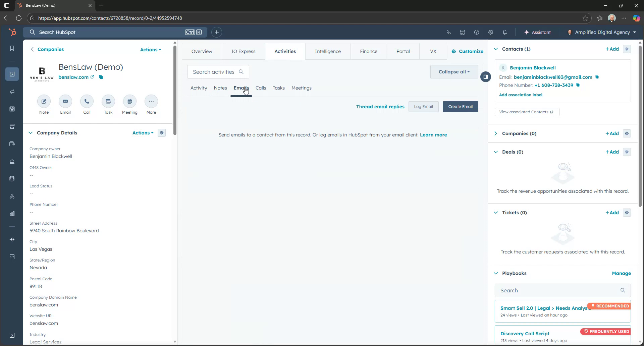Screen dimensions: 644x346
Task: Click Add association label link
Action: point(521,95)
